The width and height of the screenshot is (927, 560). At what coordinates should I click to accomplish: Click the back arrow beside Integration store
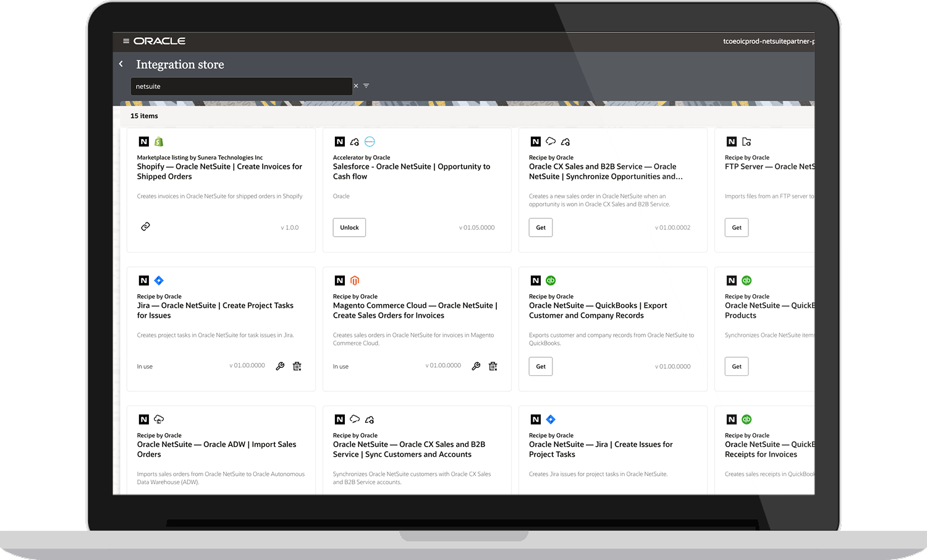[x=121, y=64]
